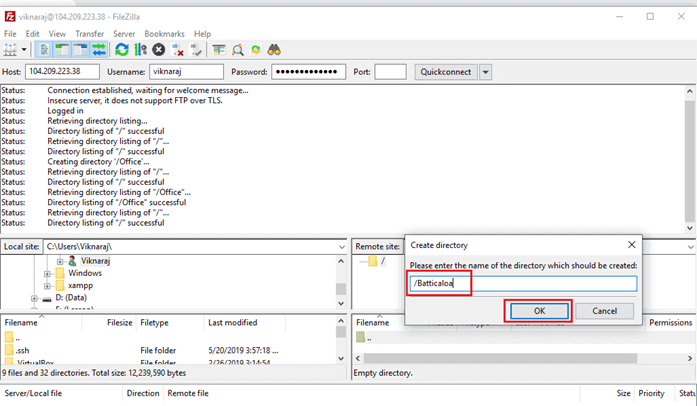Image resolution: width=697 pixels, height=406 pixels.
Task: Open the File menu
Action: coord(10,34)
